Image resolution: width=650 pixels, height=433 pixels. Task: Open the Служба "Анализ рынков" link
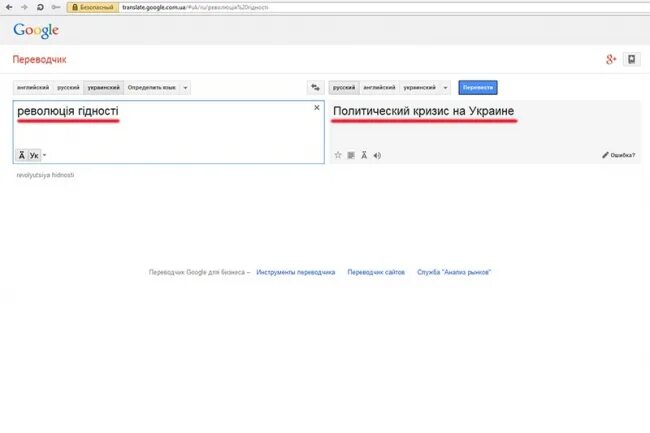tap(454, 272)
